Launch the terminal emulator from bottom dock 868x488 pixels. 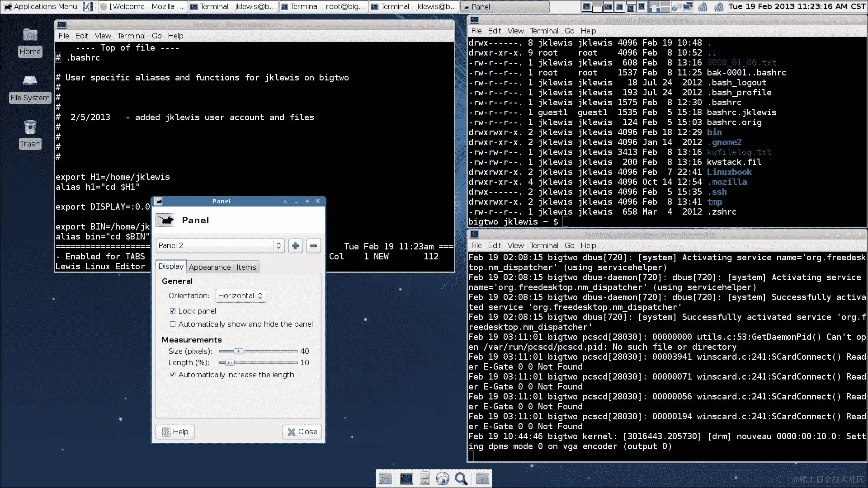[406, 479]
